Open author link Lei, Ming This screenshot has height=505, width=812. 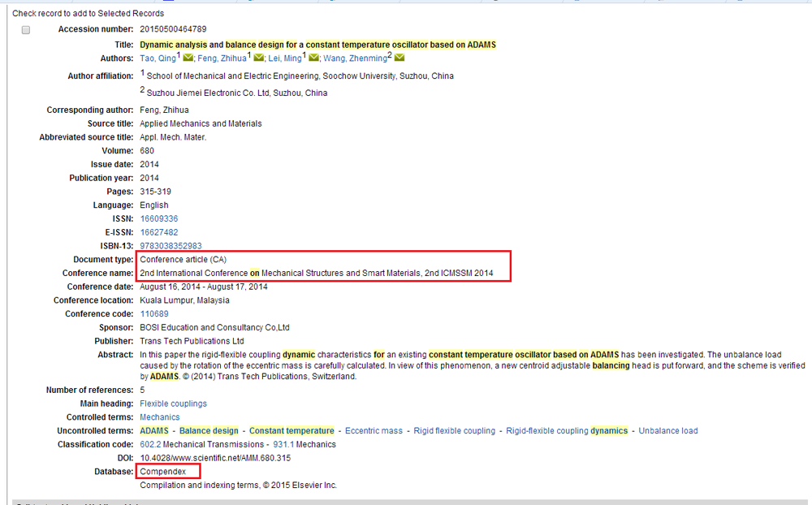[x=285, y=58]
